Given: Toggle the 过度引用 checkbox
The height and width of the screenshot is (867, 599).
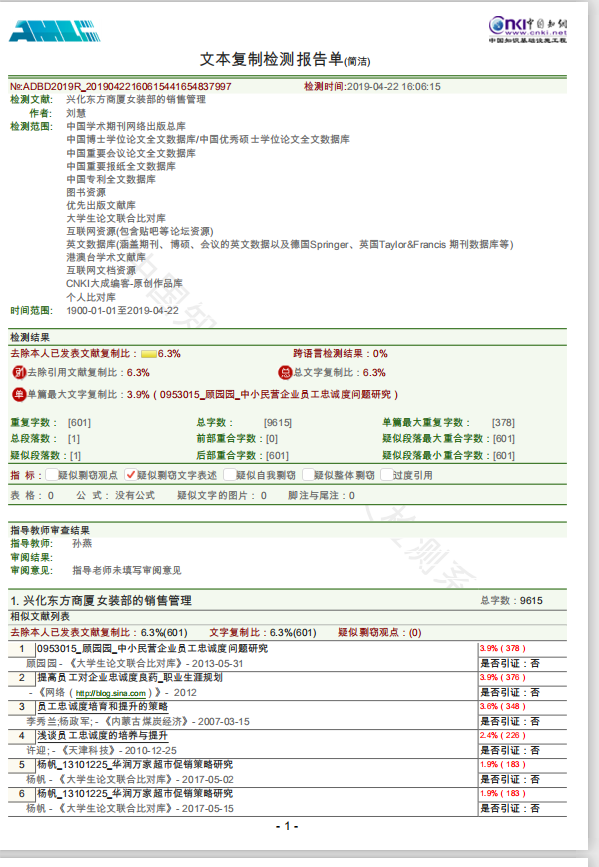Looking at the screenshot, I should click(387, 474).
